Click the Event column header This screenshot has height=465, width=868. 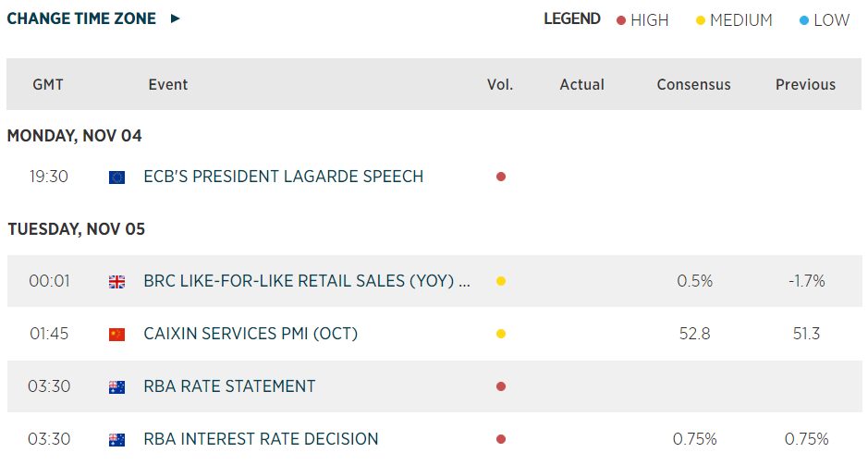(168, 84)
